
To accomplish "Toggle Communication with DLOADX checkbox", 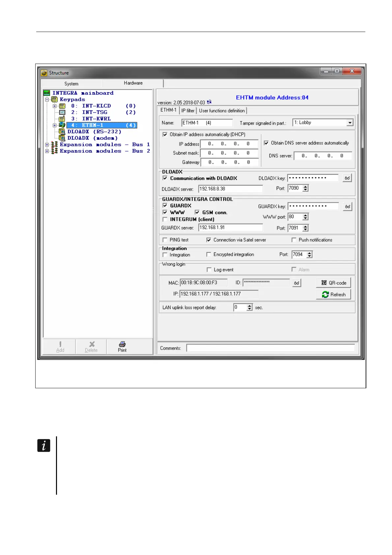I will [x=165, y=178].
